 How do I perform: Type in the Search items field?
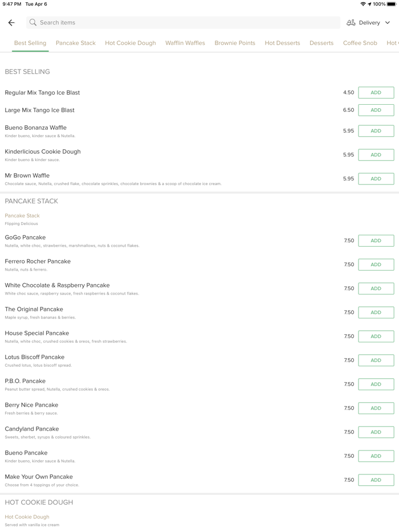pos(182,23)
